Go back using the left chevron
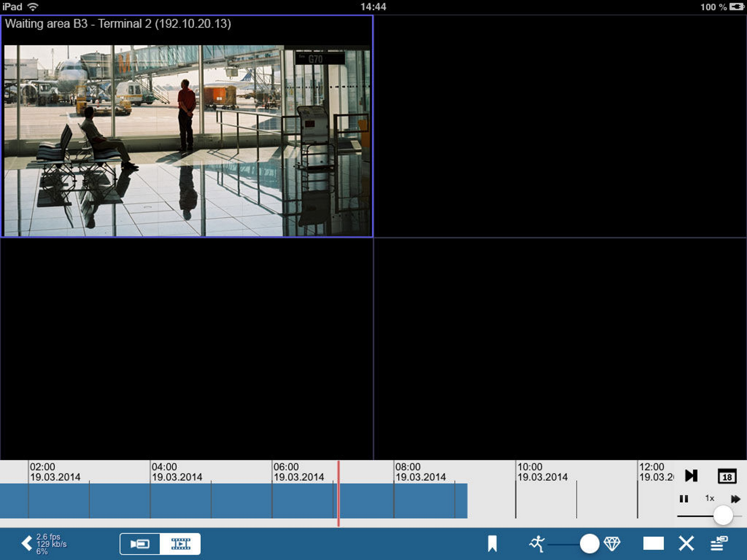This screenshot has width=747, height=560. 27,543
